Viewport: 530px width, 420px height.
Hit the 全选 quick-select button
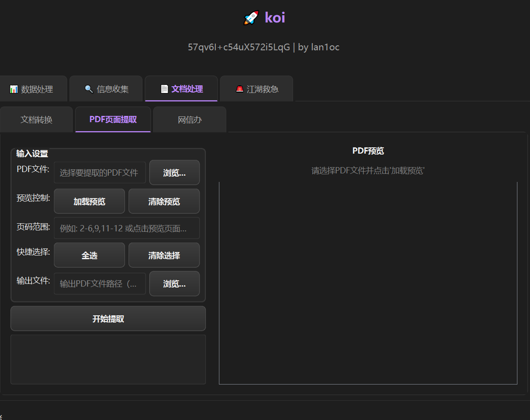(89, 255)
